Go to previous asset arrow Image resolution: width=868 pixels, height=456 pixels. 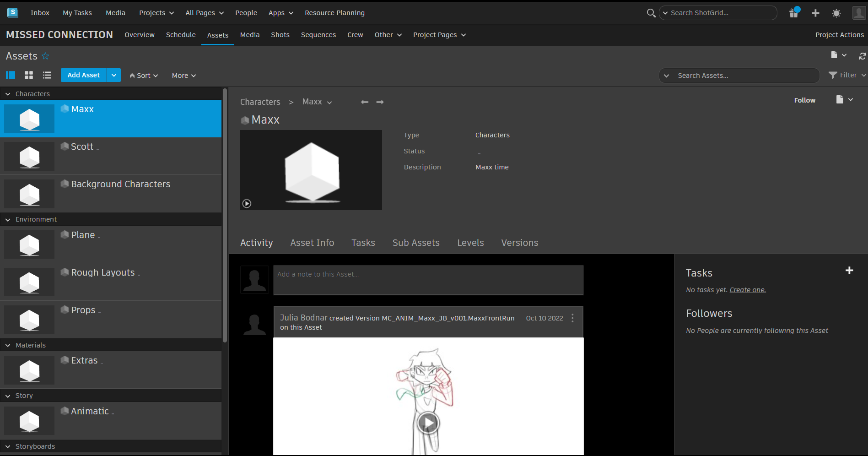tap(365, 102)
